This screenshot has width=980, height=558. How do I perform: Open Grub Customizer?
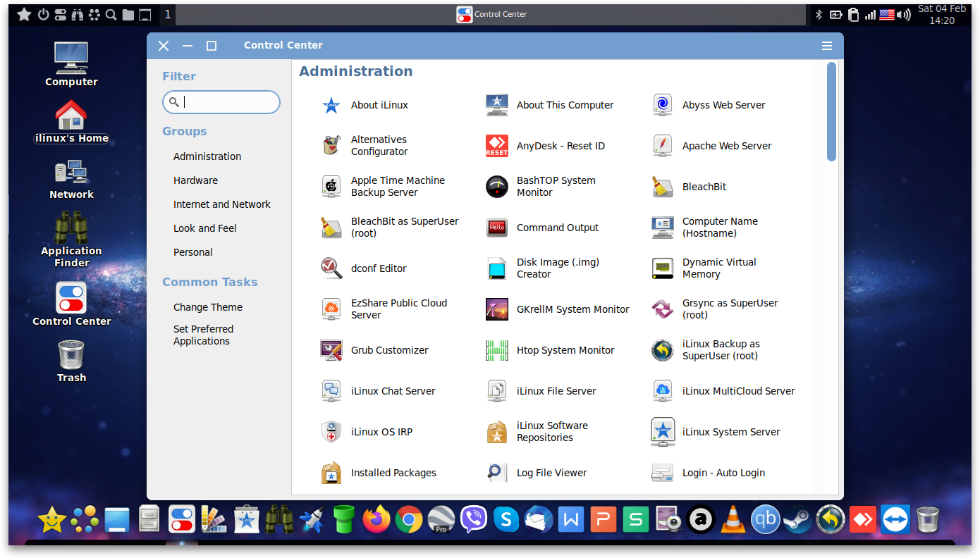coord(374,350)
